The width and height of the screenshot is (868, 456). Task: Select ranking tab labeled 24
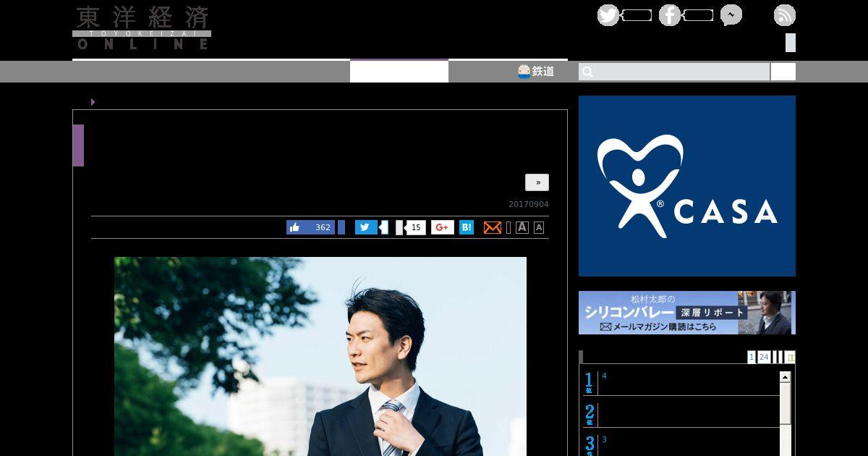[764, 357]
